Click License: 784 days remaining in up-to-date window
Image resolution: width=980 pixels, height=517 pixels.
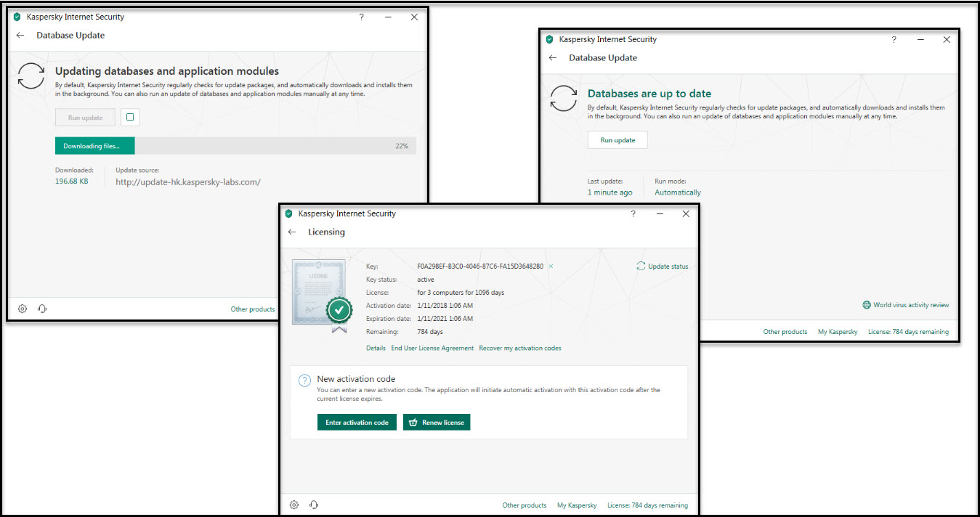tap(909, 332)
